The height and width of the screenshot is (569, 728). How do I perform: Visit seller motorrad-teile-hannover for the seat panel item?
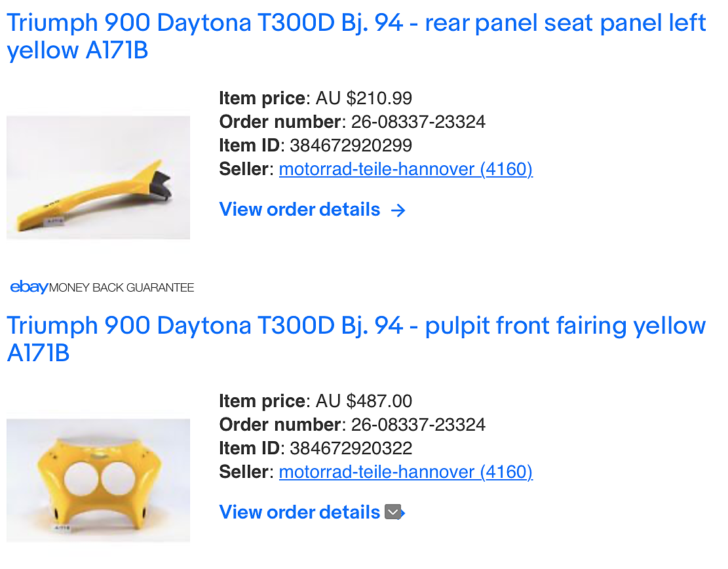pos(406,169)
